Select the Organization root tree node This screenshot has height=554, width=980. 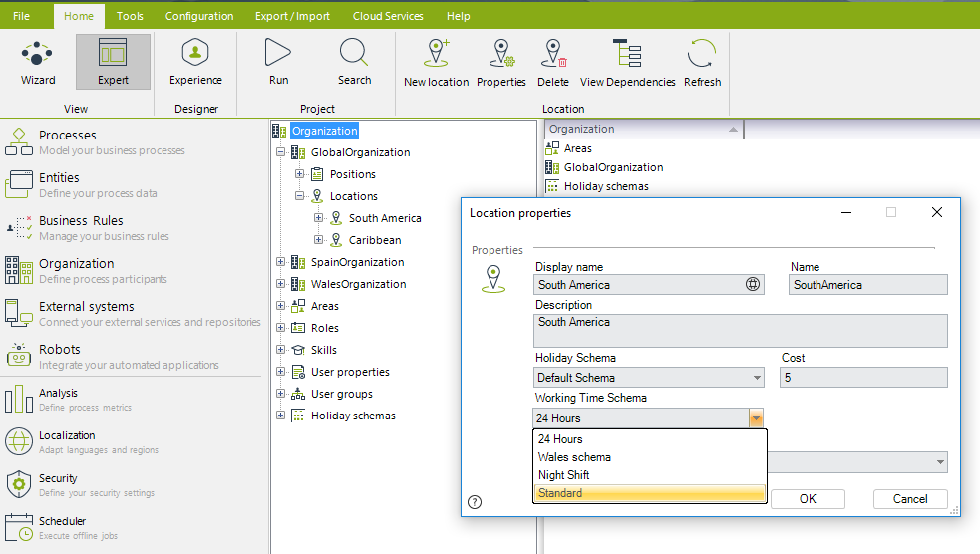[324, 131]
